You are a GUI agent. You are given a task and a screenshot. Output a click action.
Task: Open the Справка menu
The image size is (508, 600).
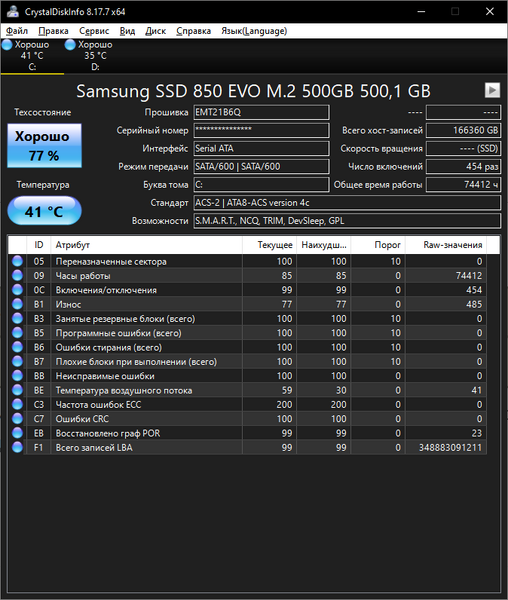click(194, 31)
